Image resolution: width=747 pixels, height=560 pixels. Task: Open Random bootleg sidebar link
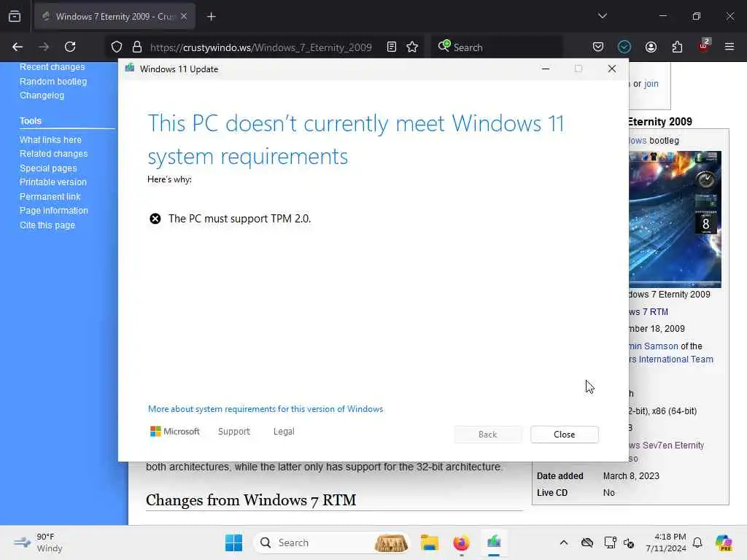click(53, 82)
